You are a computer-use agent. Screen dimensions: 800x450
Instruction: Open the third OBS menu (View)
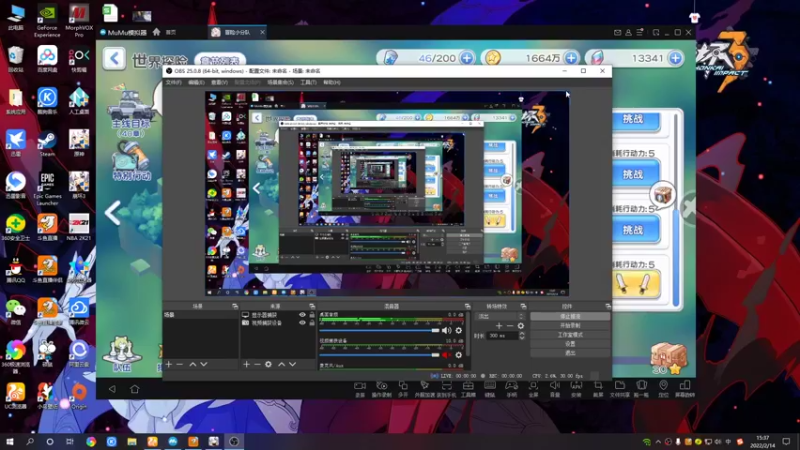(x=219, y=82)
